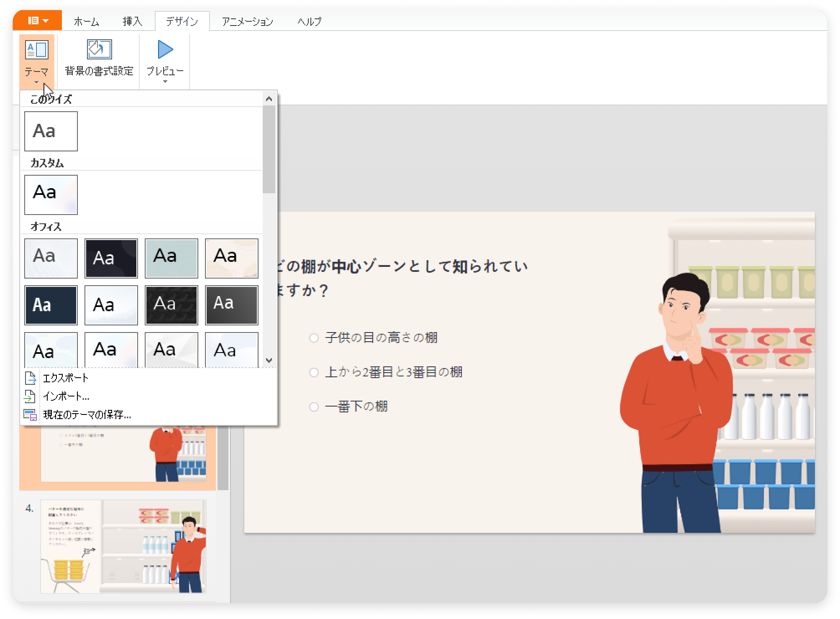
Task: Choose the pale teal Office theme
Action: click(x=172, y=258)
